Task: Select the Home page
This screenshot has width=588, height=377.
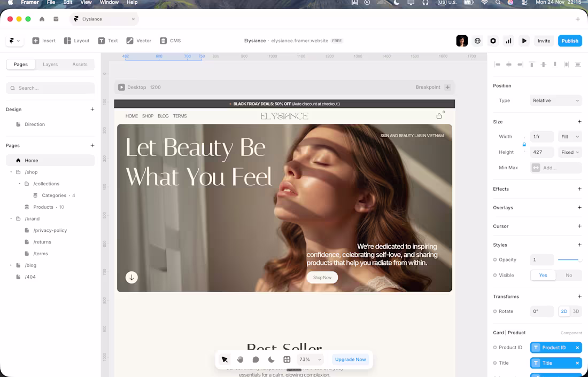Action: tap(50, 160)
